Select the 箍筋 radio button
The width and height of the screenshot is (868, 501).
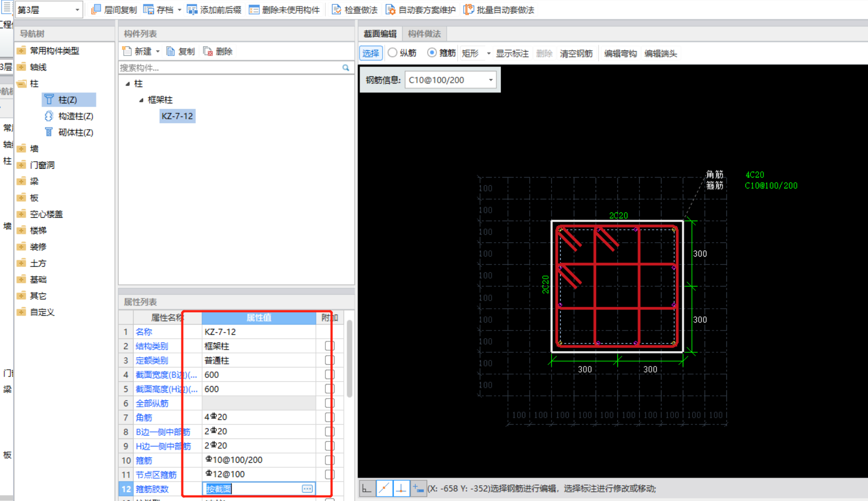pyautogui.click(x=432, y=53)
